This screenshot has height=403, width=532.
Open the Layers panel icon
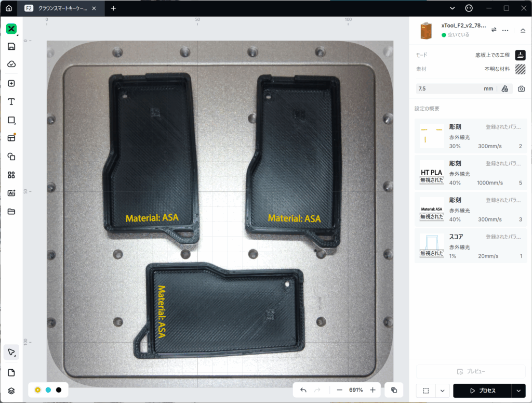(x=11, y=391)
